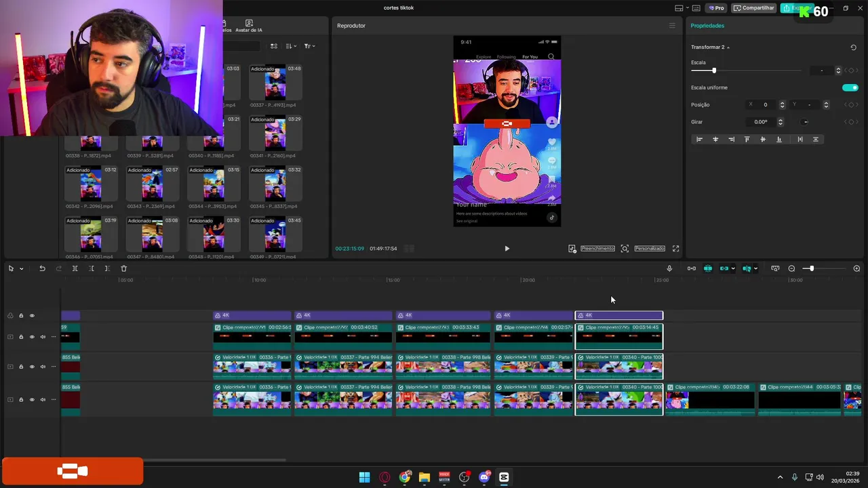Reset the Transformar settings
This screenshot has height=488, width=868.
click(853, 47)
